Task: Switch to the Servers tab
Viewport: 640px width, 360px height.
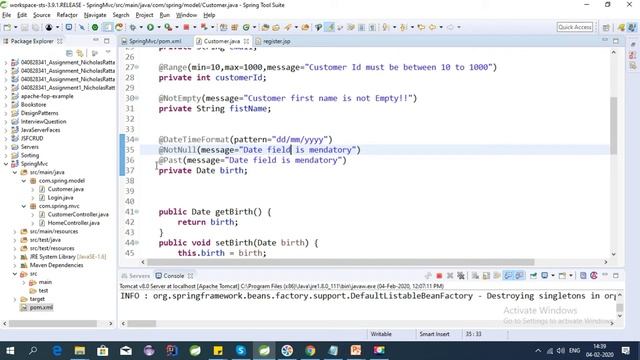Action: pyautogui.click(x=136, y=276)
